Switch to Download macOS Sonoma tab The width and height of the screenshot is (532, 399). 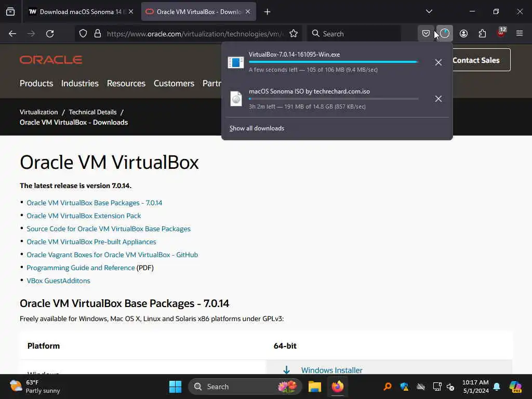81,12
